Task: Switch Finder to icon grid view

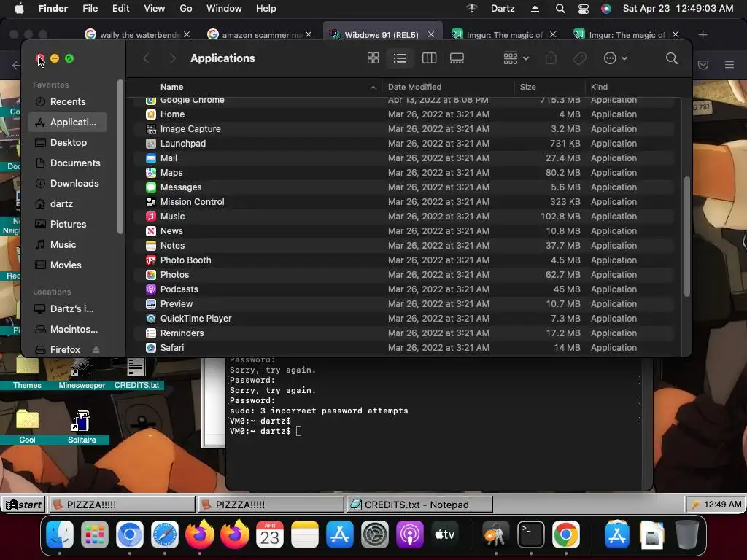Action: tap(373, 58)
